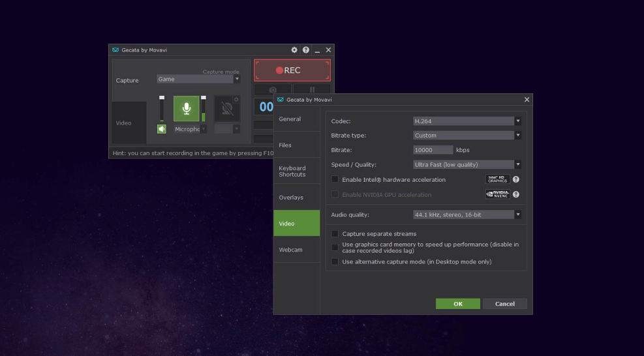Click the microphone volume slider handle
The width and height of the screenshot is (644, 356).
click(204, 98)
